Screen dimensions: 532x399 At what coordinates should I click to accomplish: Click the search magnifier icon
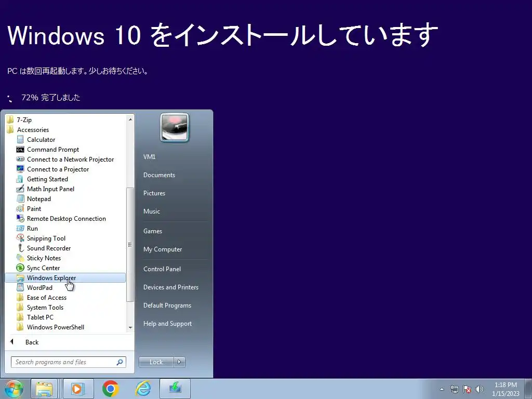(x=120, y=362)
